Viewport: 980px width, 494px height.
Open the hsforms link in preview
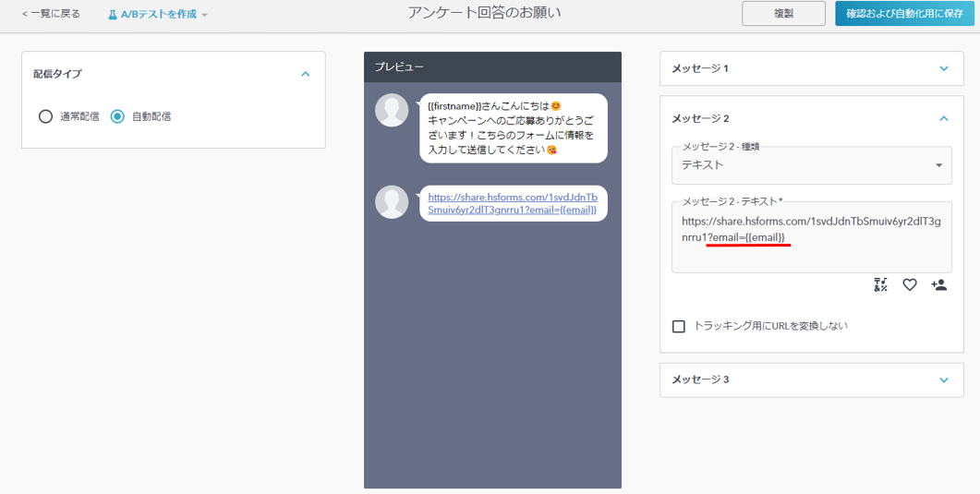point(512,203)
